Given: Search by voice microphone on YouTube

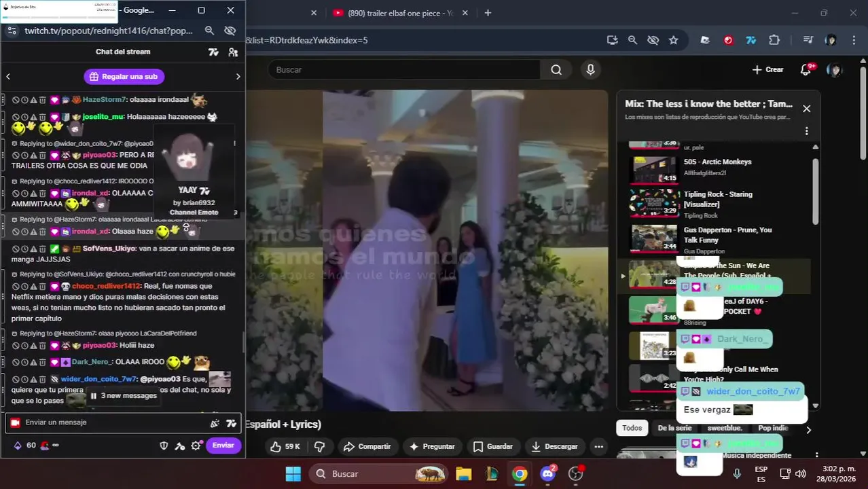Looking at the screenshot, I should tap(590, 69).
